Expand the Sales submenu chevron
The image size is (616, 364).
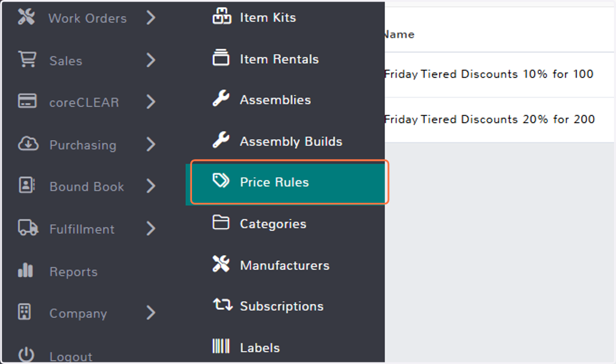pyautogui.click(x=150, y=60)
